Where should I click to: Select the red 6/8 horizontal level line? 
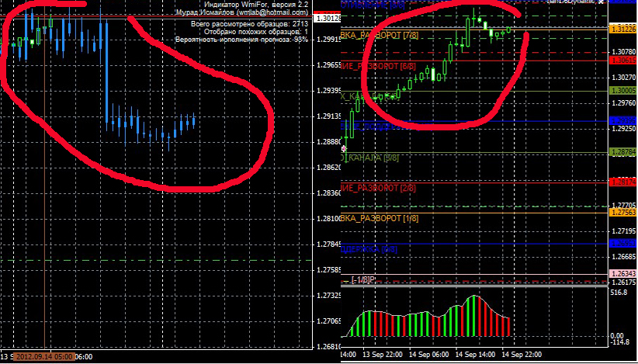[474, 61]
